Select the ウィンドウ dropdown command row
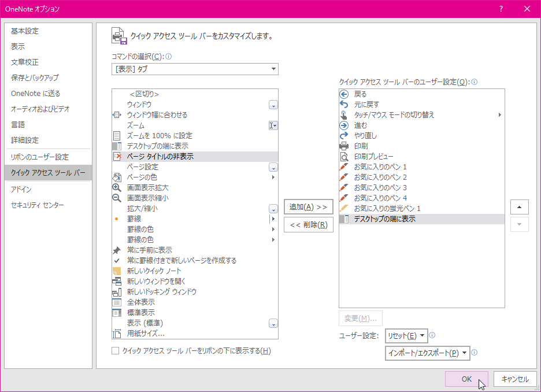This screenshot has height=392, width=541. pyautogui.click(x=195, y=105)
